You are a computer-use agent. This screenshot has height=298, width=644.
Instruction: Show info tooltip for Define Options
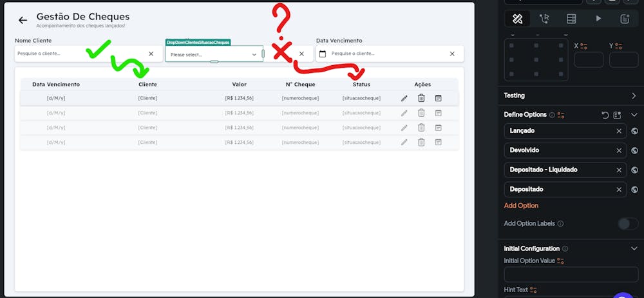click(x=552, y=115)
